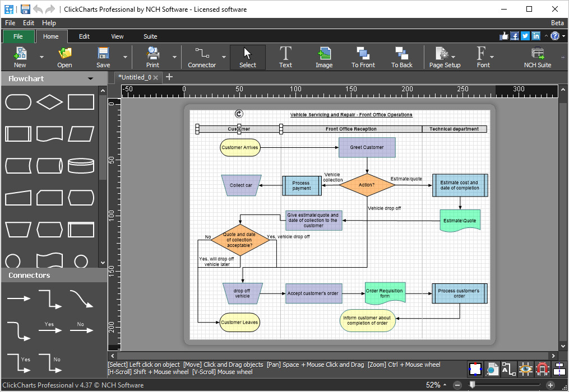Pick the parallelogram data shape
569x392 pixels.
click(81, 134)
